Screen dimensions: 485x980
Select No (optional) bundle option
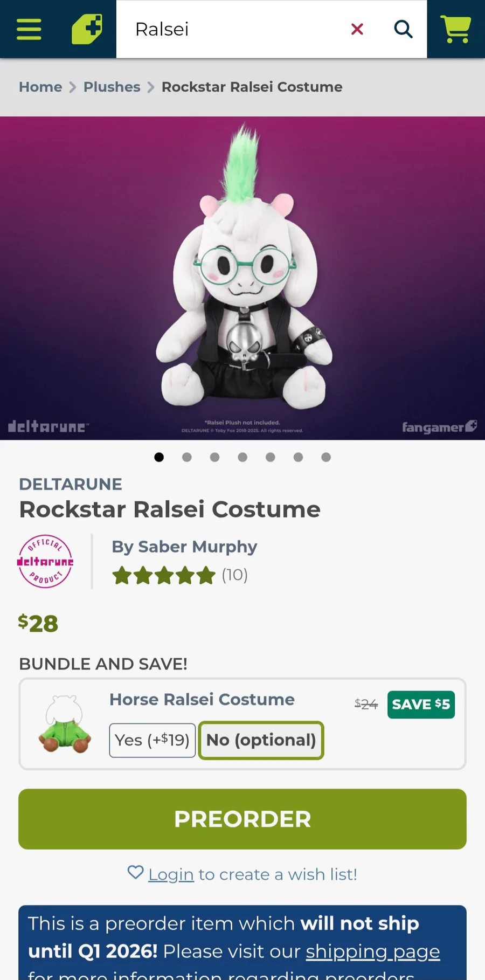tap(261, 740)
